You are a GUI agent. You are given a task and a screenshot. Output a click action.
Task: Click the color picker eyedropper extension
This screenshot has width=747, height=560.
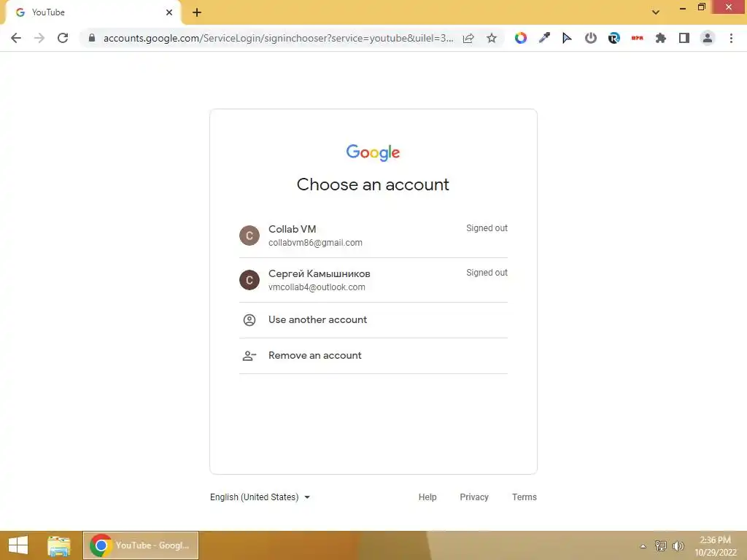tap(544, 38)
